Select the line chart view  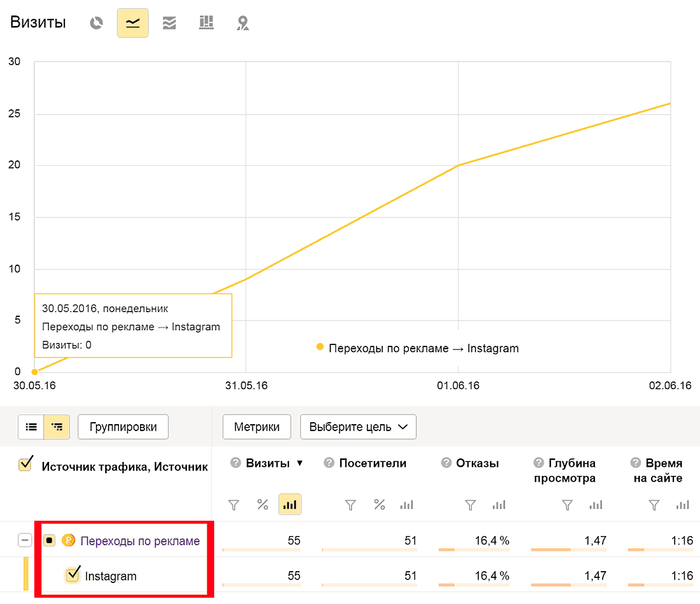132,23
